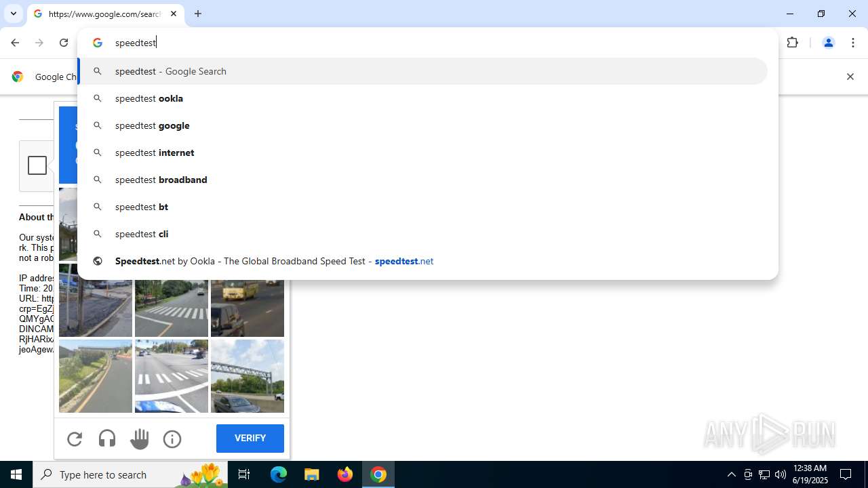This screenshot has height=488, width=868.
Task: Dismiss the Google Chrome info bar
Action: coord(850,77)
